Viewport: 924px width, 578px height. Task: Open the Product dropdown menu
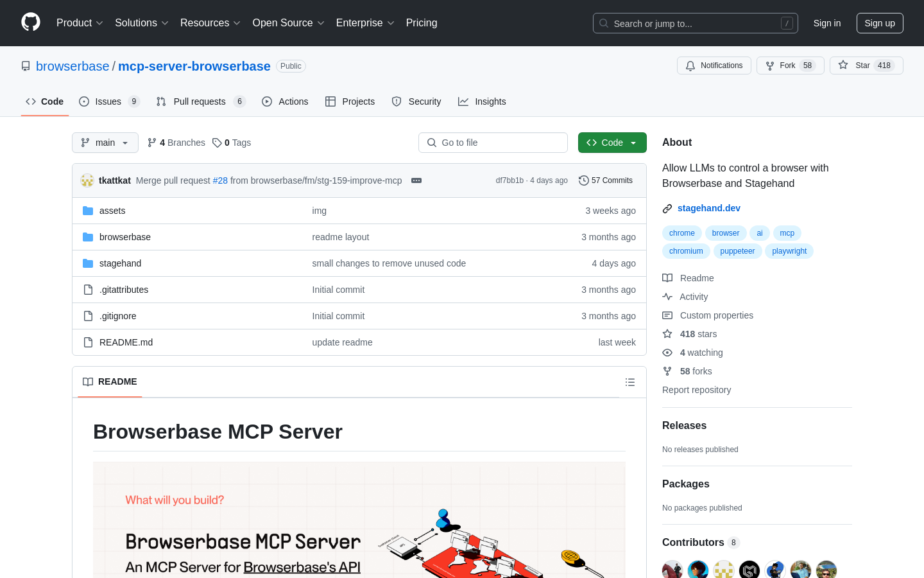pyautogui.click(x=80, y=23)
